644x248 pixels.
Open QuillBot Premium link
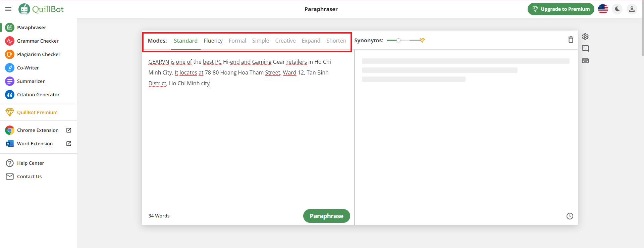[37, 112]
